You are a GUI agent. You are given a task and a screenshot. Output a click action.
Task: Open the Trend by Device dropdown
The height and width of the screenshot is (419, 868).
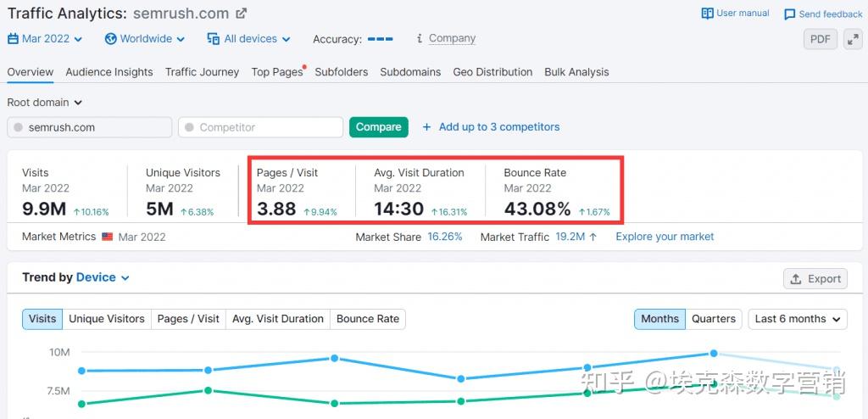(x=103, y=277)
